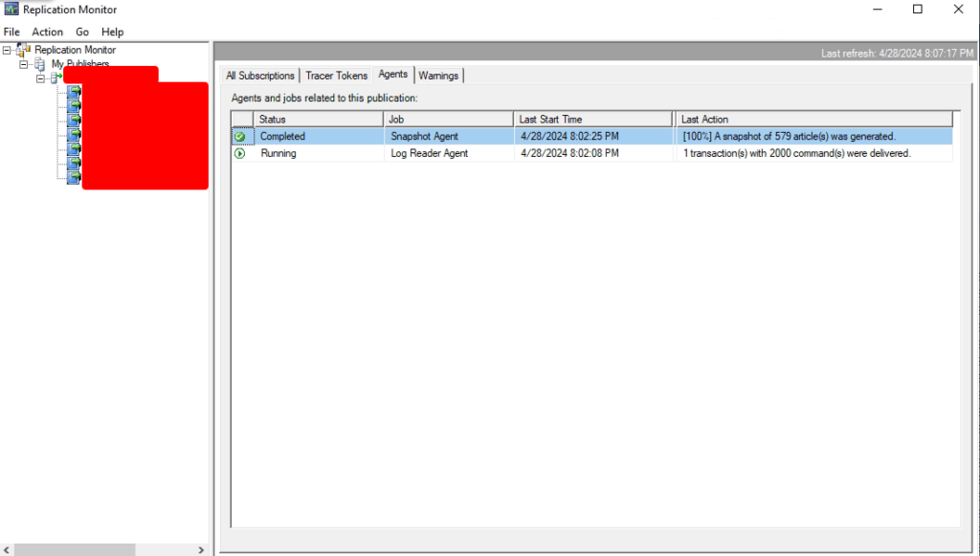Image resolution: width=980 pixels, height=556 pixels.
Task: Click the Log Reader Agent running icon
Action: point(239,153)
